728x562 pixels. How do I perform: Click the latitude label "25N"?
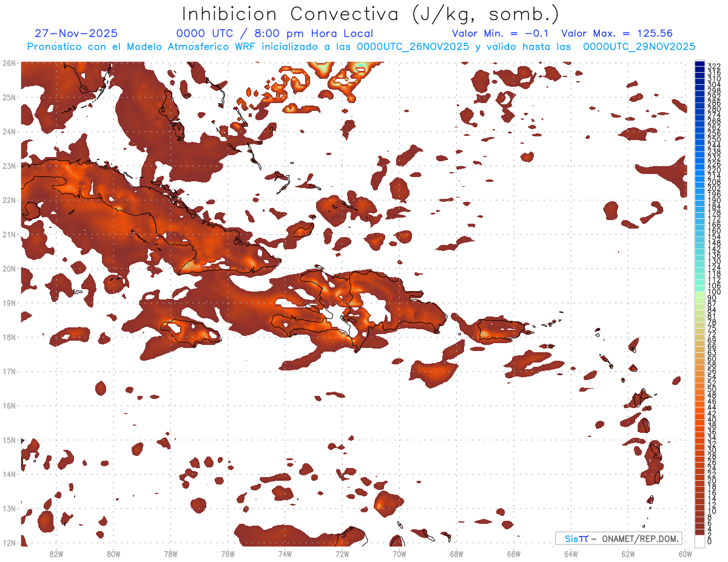pyautogui.click(x=8, y=97)
